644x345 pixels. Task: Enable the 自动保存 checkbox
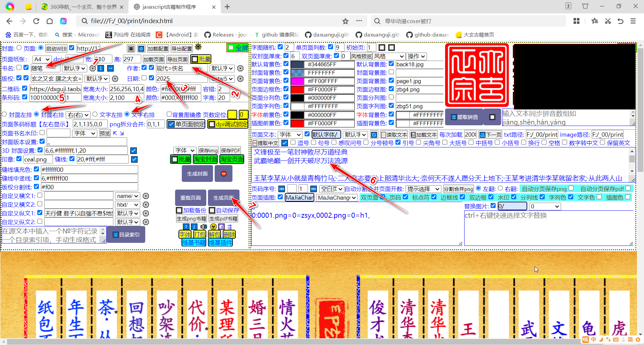(x=212, y=210)
